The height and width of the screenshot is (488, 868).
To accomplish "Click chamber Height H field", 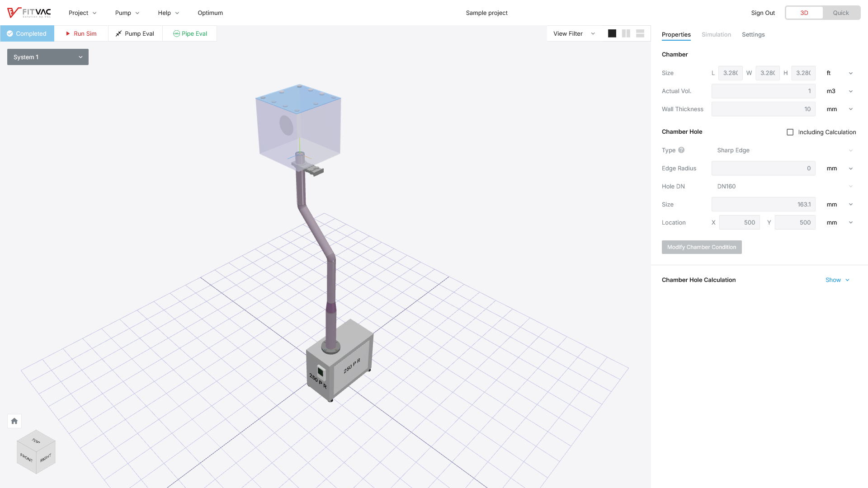I will tap(803, 73).
